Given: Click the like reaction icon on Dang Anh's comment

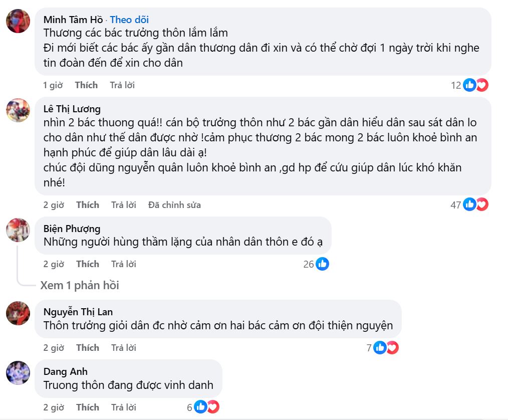Looking at the screenshot, I should pos(200,407).
